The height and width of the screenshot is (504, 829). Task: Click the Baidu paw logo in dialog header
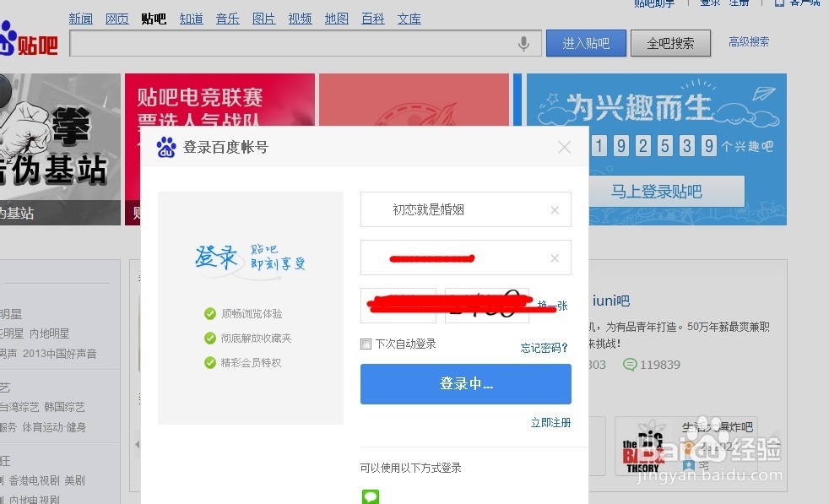pyautogui.click(x=166, y=147)
